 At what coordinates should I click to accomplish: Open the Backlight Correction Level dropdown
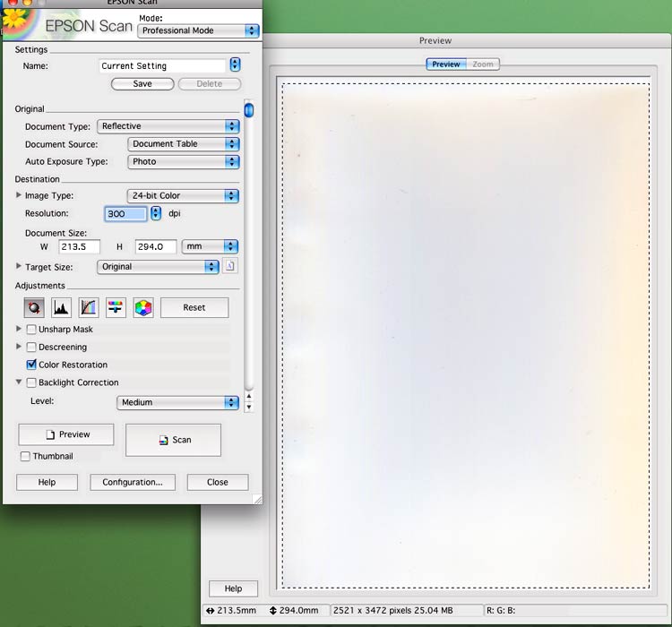tap(178, 402)
